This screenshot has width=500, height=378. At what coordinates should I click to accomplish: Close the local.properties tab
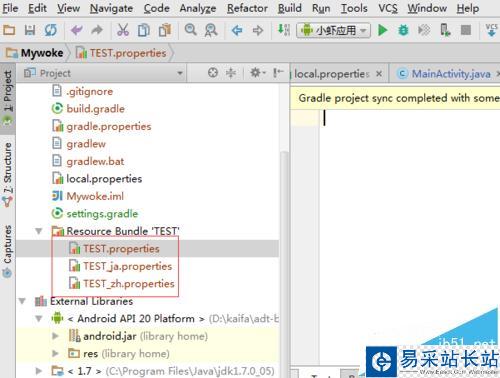click(379, 74)
